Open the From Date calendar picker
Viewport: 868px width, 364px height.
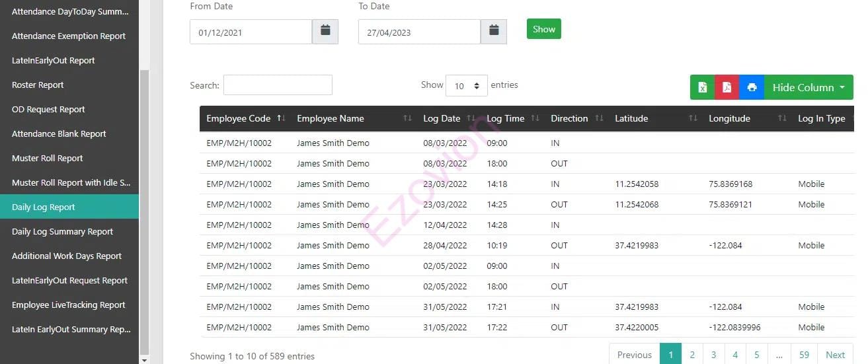tap(325, 32)
